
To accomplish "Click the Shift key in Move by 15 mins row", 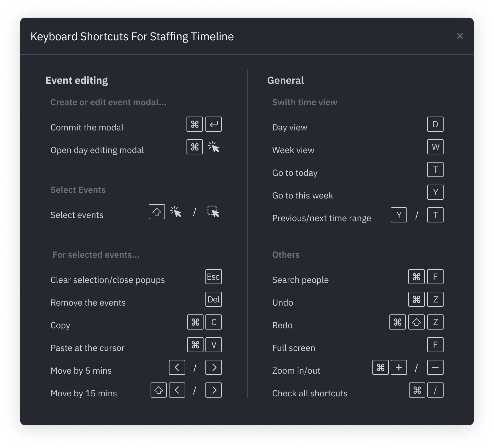I will coord(159,390).
